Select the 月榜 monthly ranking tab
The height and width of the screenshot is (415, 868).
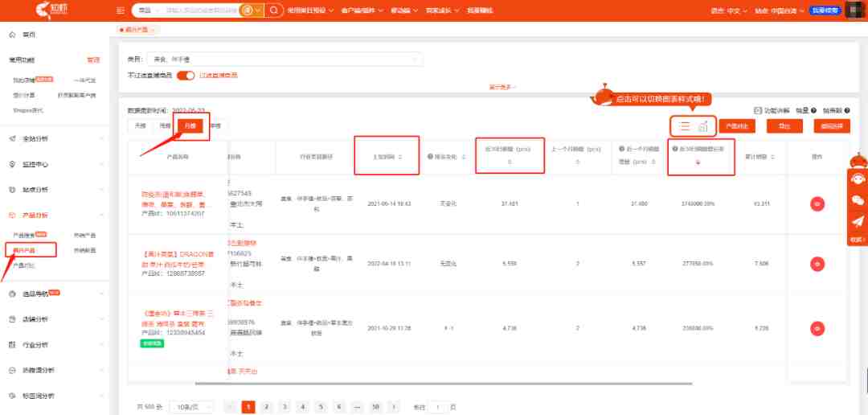point(190,125)
